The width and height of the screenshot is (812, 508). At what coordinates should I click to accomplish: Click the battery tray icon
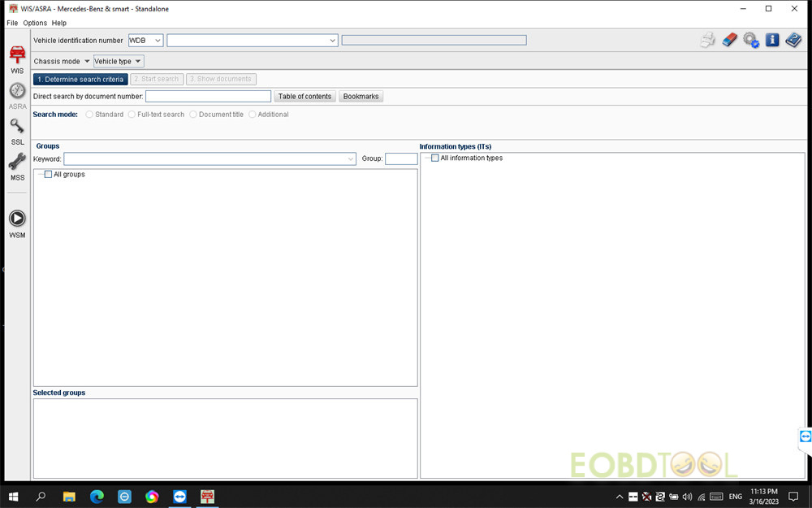(x=674, y=497)
